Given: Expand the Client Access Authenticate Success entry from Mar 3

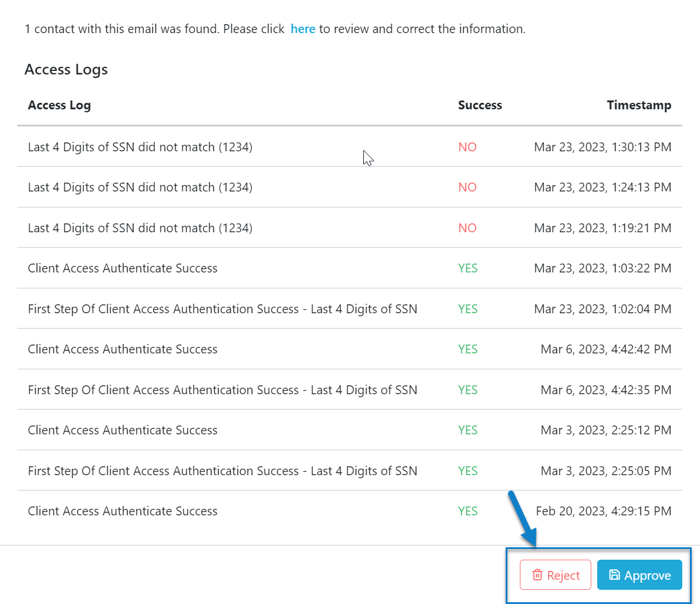Looking at the screenshot, I should click(x=122, y=430).
